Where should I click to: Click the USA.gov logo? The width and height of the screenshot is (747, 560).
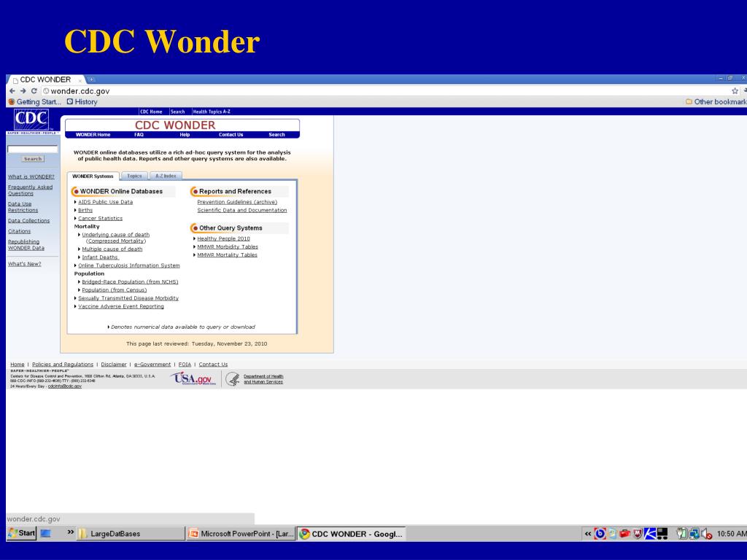coord(193,378)
